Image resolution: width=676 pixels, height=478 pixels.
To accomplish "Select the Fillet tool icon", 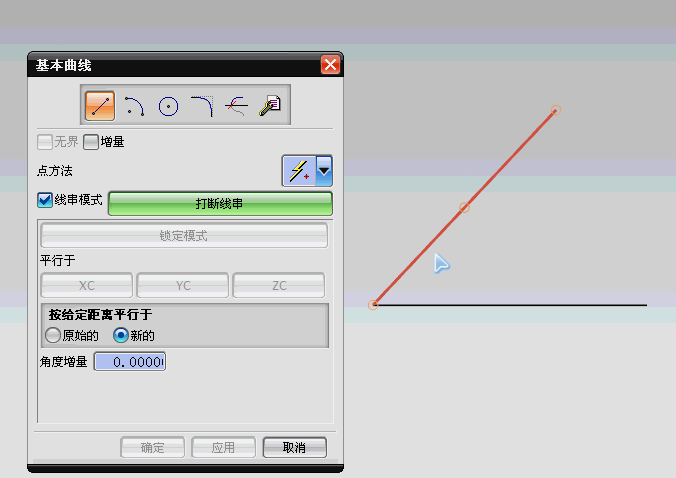I will (202, 106).
